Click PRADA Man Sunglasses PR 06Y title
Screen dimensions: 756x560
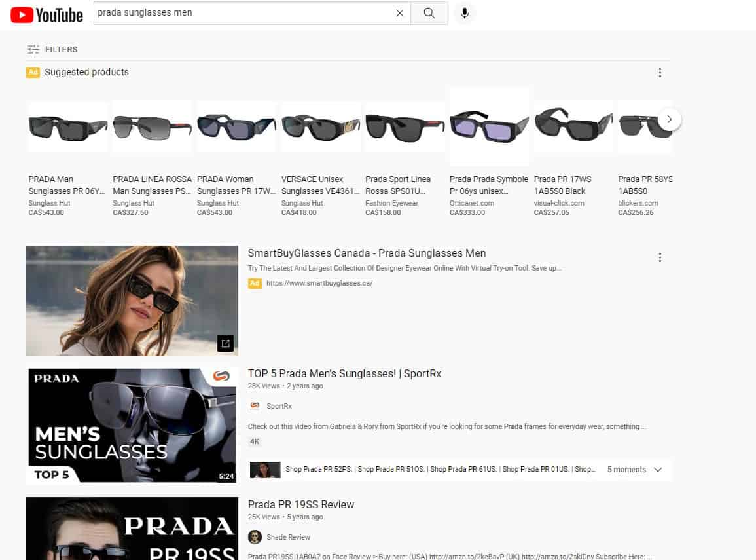[x=67, y=185]
